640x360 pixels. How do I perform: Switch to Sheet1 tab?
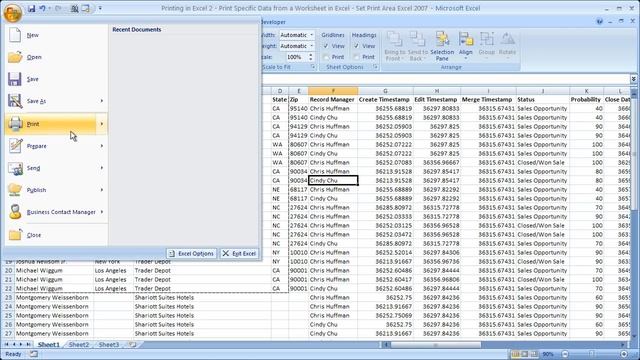(49, 345)
